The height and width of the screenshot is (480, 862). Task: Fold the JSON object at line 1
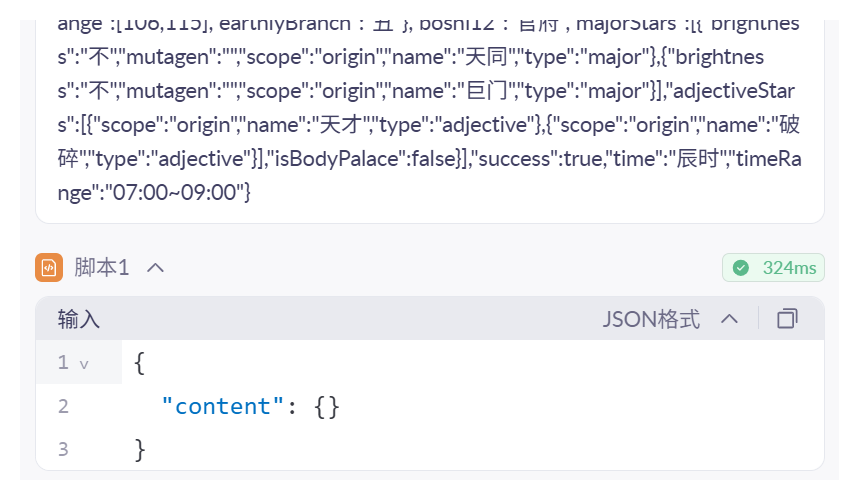coord(84,363)
